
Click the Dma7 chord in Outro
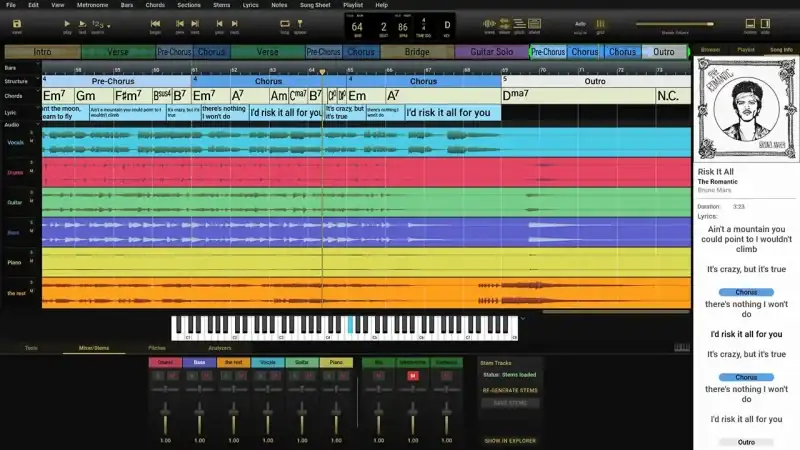pyautogui.click(x=516, y=95)
